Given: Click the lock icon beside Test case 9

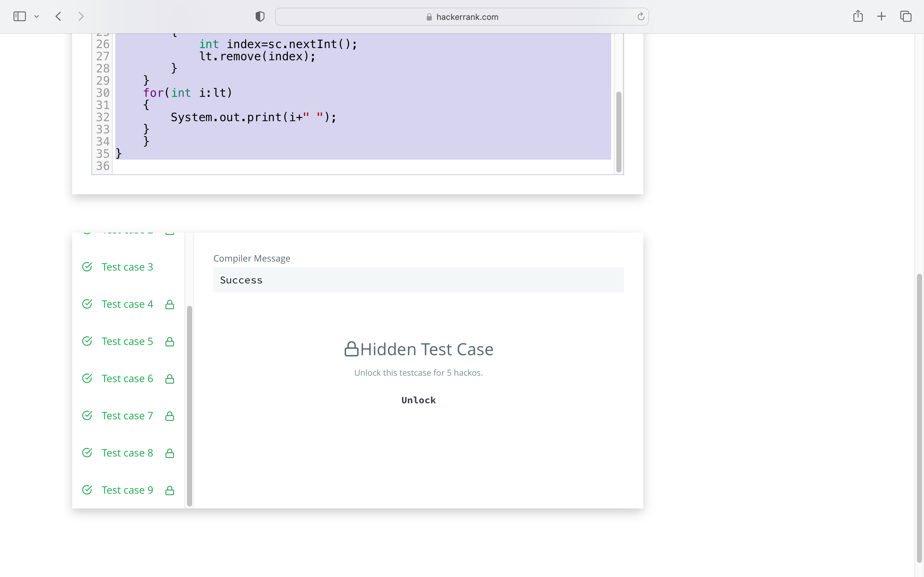Looking at the screenshot, I should (169, 490).
